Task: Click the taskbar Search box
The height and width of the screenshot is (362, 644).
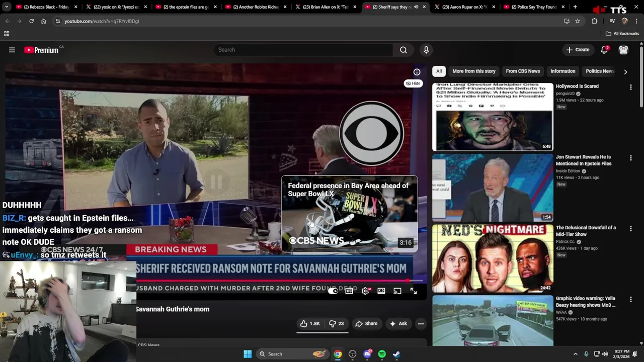Action: [292, 354]
